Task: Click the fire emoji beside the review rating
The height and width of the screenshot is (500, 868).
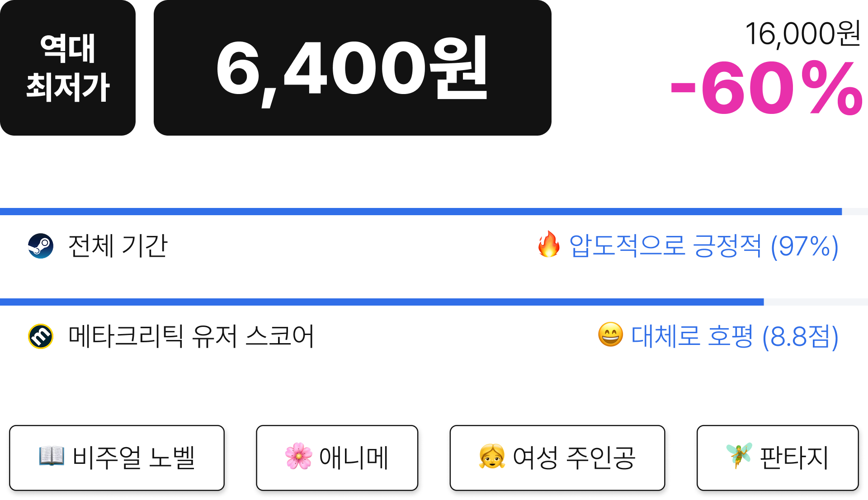Action: [549, 245]
